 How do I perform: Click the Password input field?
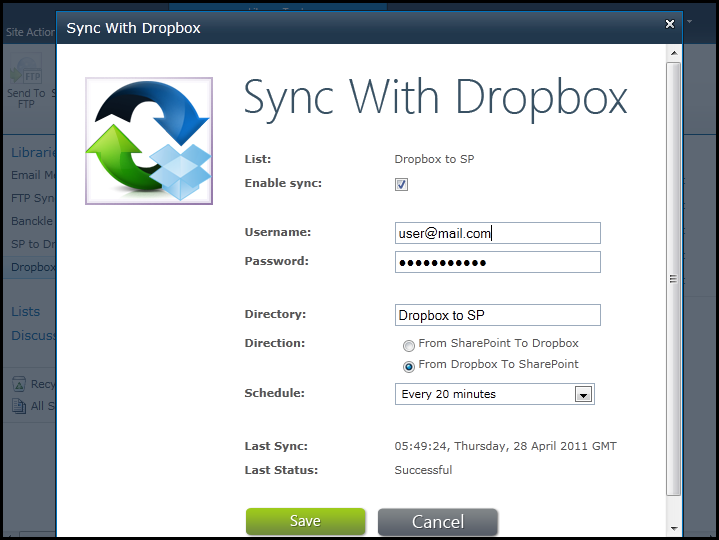[498, 262]
